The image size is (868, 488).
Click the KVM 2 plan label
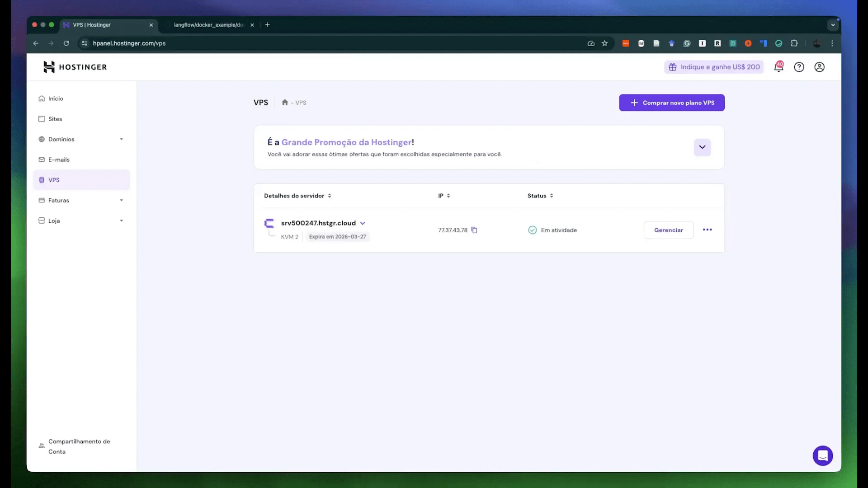point(289,237)
